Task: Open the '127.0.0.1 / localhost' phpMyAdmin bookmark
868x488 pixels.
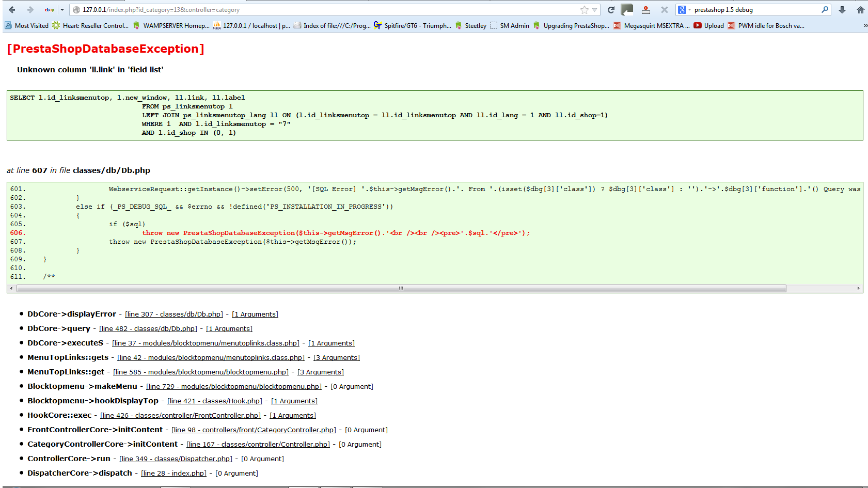Action: [251, 26]
